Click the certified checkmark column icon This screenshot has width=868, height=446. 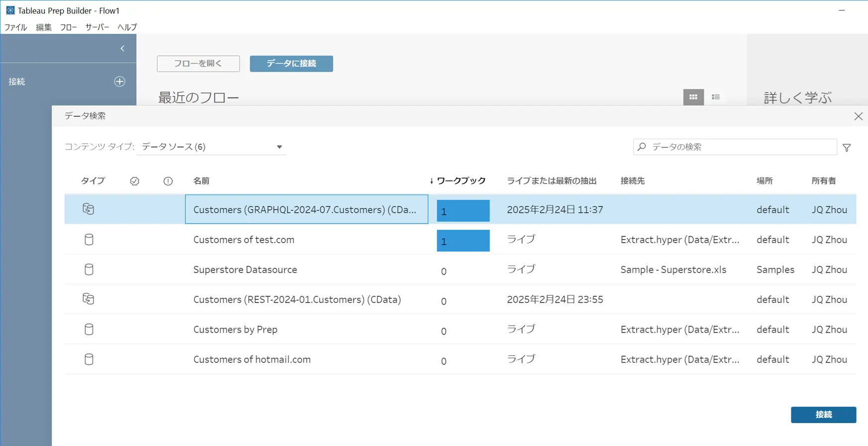tap(134, 181)
